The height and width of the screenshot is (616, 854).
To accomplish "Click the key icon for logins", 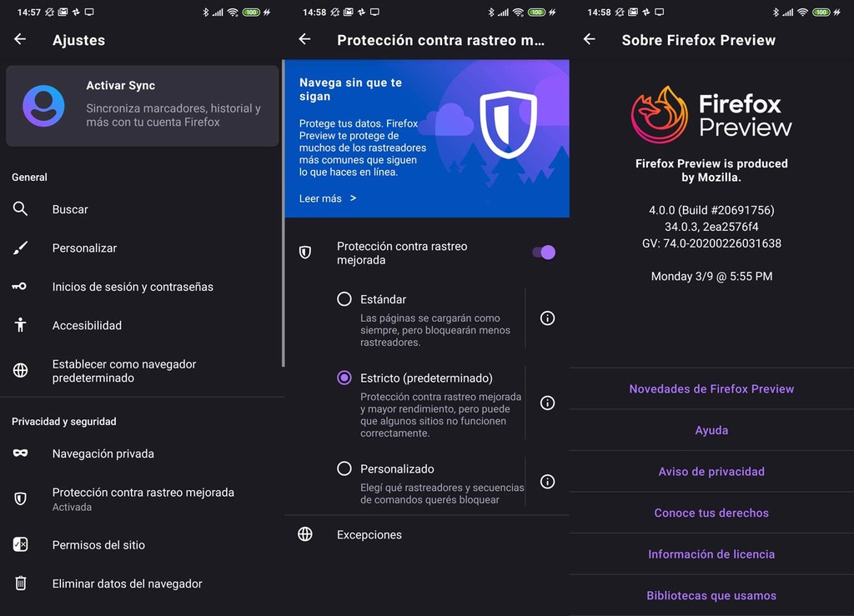I will pos(20,286).
